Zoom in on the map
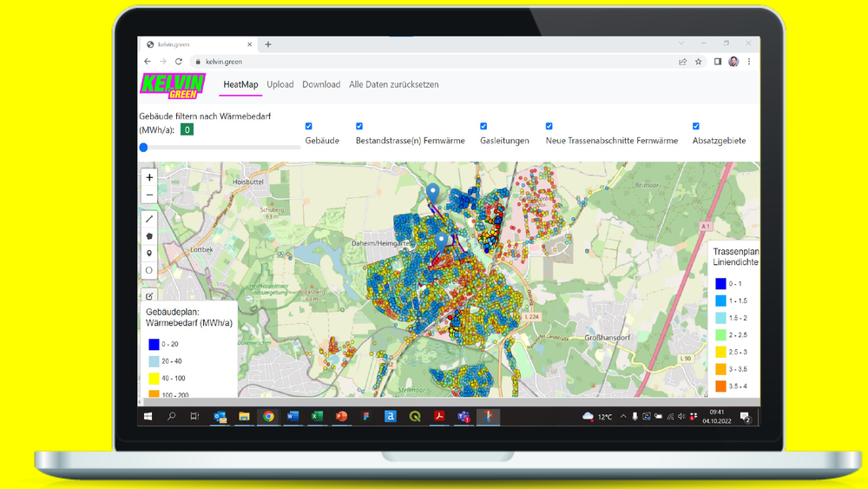The image size is (868, 489). click(149, 177)
